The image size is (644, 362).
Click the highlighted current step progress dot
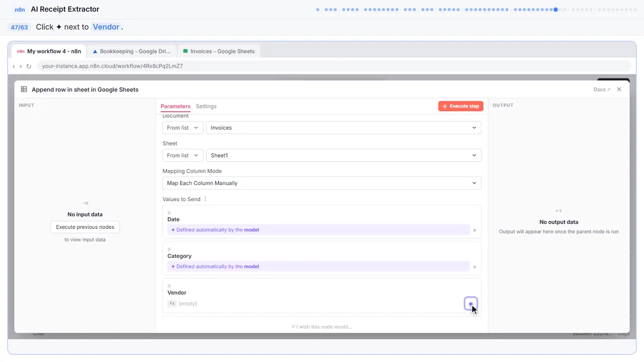pyautogui.click(x=555, y=9)
